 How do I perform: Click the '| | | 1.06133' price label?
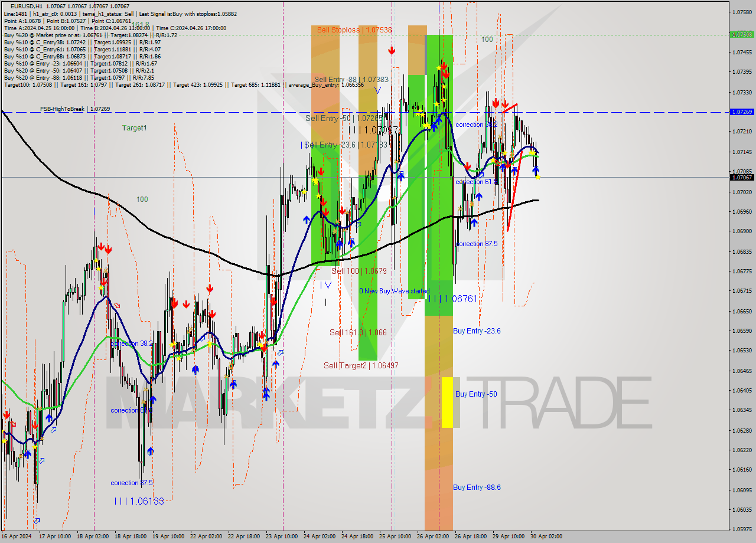[139, 501]
